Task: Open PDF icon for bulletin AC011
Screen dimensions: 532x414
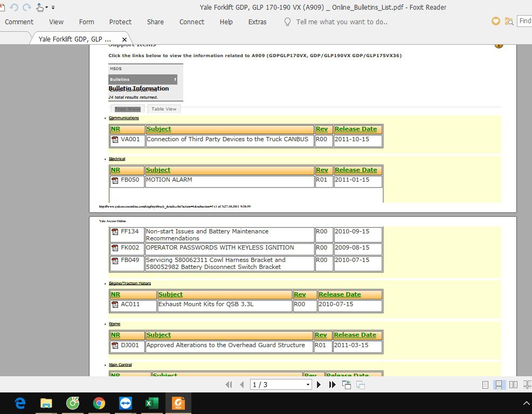Action: (x=115, y=305)
